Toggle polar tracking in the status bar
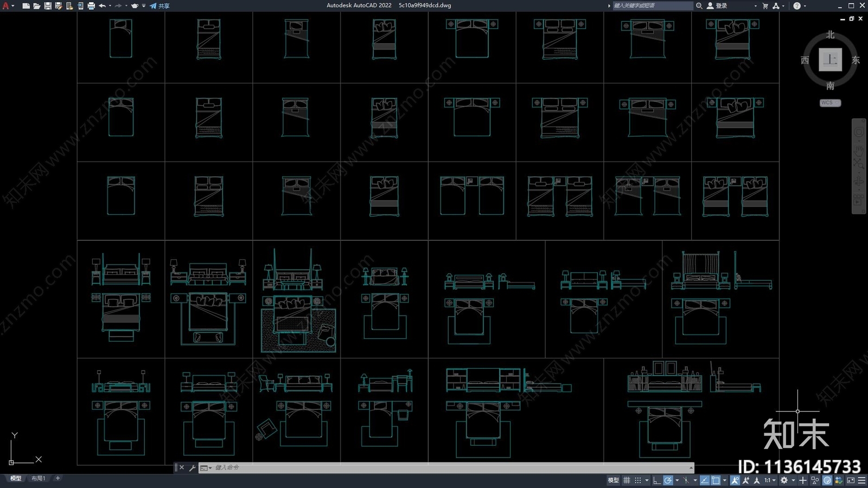 click(x=668, y=480)
